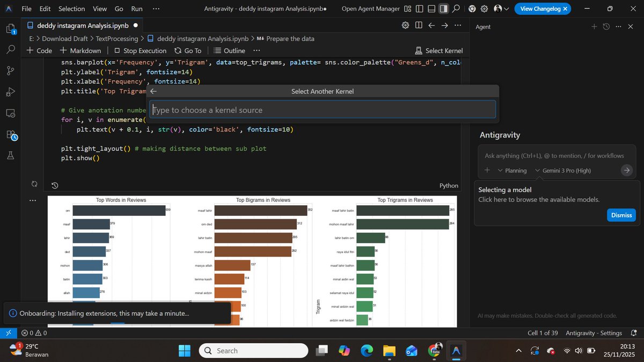Split the editor to the right
Screen dimensions: 644x362
419,25
